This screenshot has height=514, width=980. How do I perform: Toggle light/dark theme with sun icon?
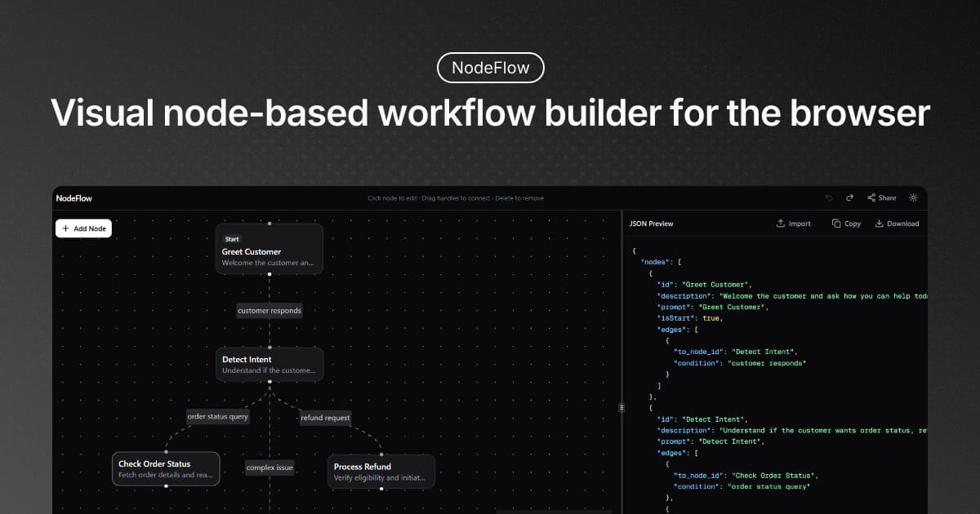(913, 198)
